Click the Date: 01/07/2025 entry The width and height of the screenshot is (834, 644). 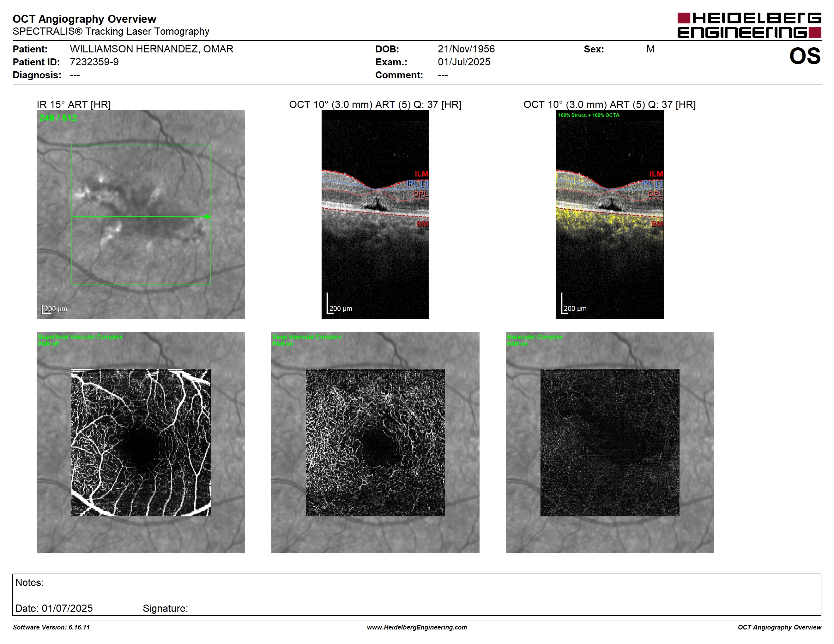[54, 608]
